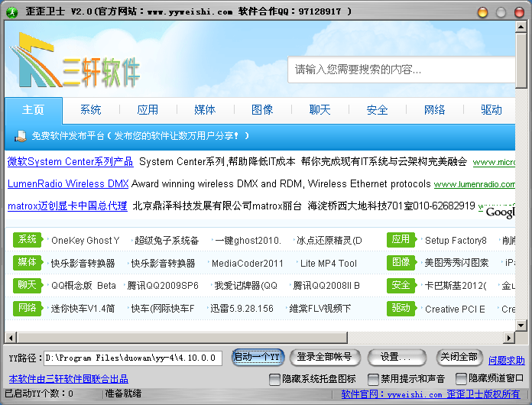Open 迷你快车V1.4简 software entry
The width and height of the screenshot is (532, 405).
pos(83,309)
